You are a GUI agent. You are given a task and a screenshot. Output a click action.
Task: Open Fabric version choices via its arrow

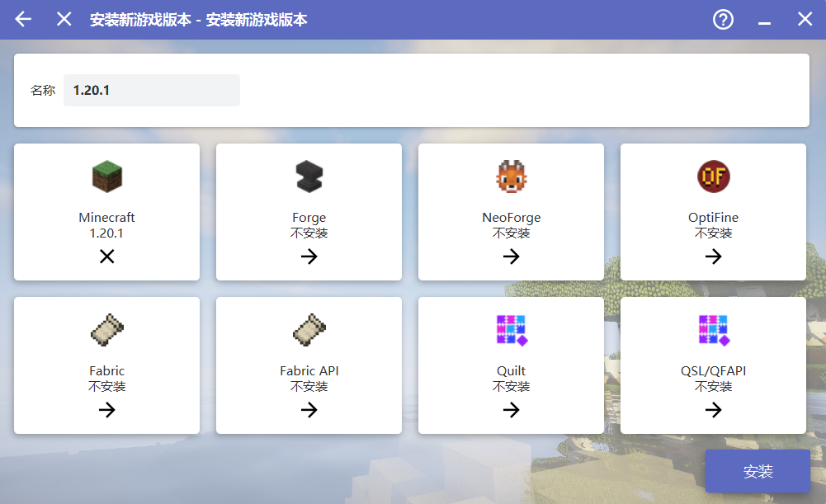pyautogui.click(x=107, y=410)
